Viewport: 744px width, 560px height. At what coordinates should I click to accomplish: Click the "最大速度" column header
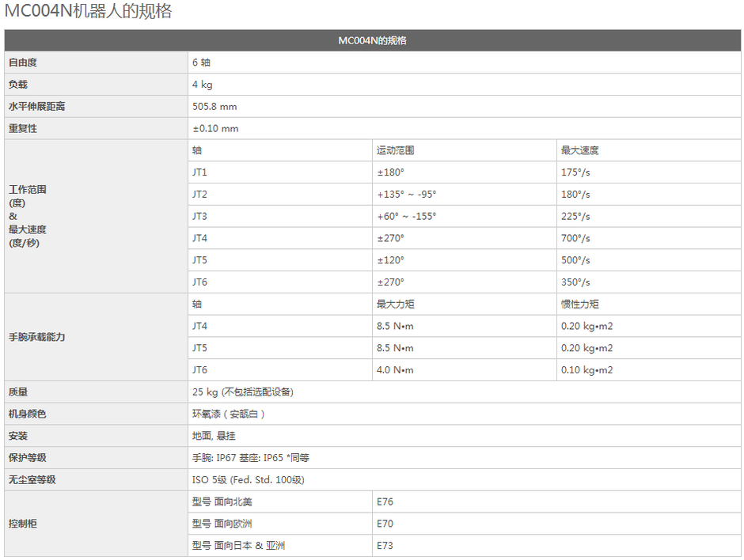(x=580, y=150)
